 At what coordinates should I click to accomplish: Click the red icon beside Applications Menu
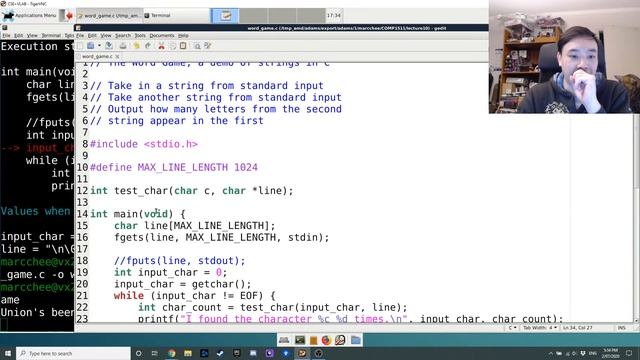coord(69,16)
